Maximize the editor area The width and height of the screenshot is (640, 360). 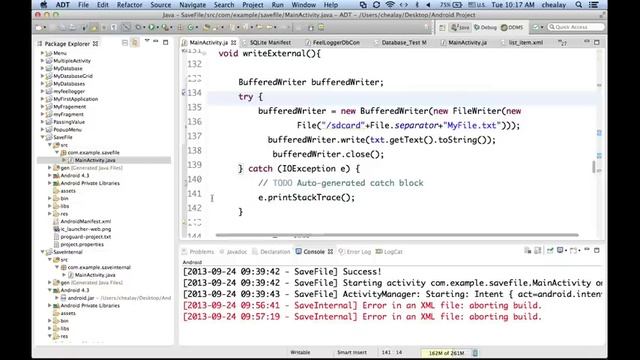(x=597, y=42)
